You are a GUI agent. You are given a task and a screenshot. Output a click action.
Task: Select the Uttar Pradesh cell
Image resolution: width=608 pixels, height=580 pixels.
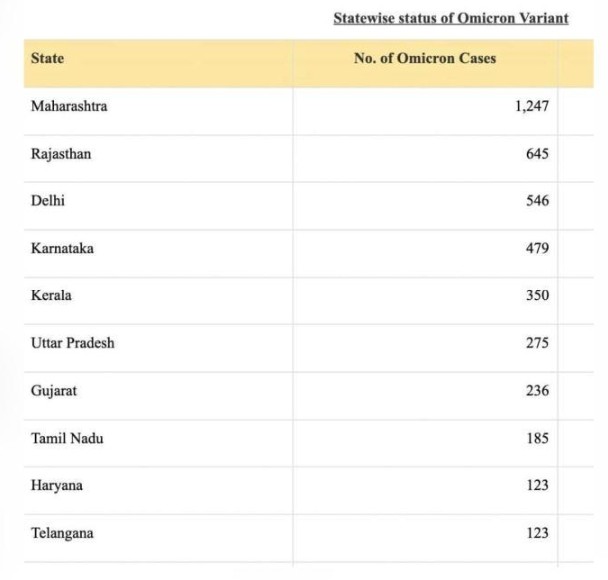coord(73,343)
